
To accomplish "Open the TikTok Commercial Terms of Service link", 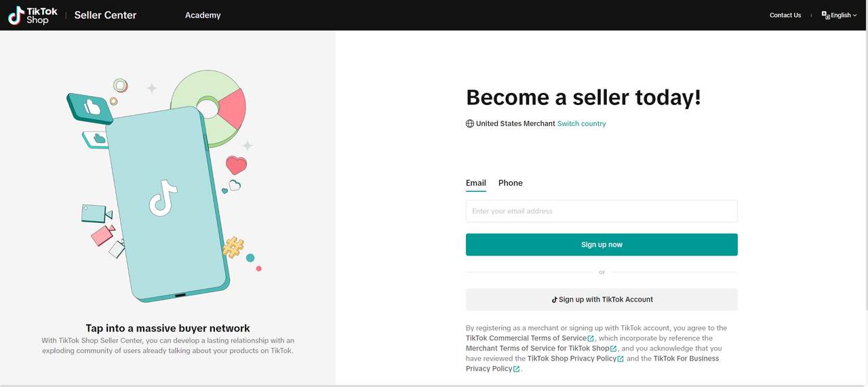I will [526, 338].
